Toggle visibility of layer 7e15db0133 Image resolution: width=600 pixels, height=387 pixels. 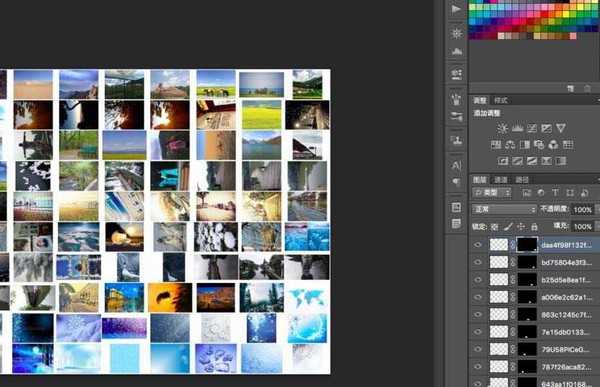click(x=478, y=332)
